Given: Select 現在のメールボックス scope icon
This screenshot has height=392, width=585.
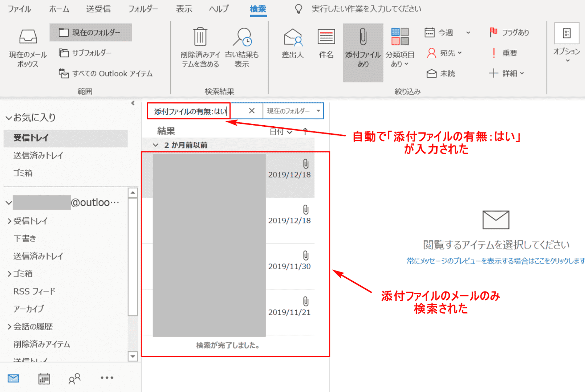Looking at the screenshot, I should (x=28, y=38).
